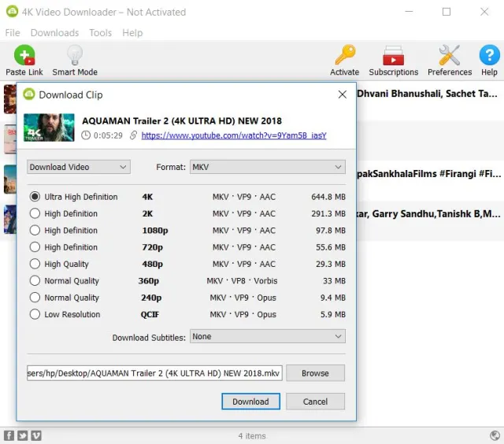Open the Tools menu
Viewport: 504px width, 444px height.
click(100, 33)
